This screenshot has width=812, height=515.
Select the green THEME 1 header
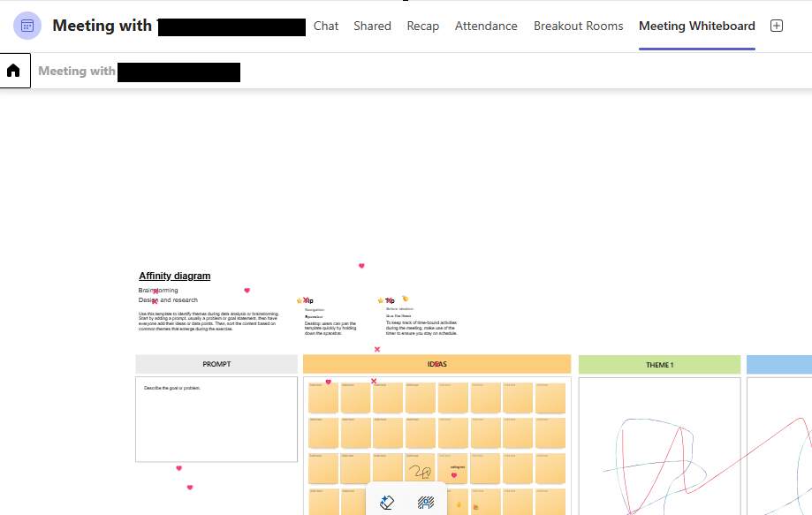(x=659, y=365)
